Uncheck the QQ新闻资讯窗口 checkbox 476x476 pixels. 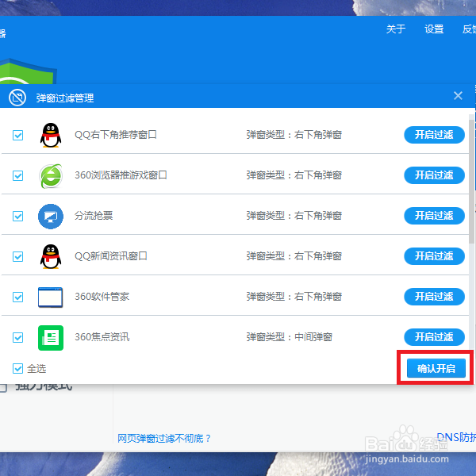[18, 256]
